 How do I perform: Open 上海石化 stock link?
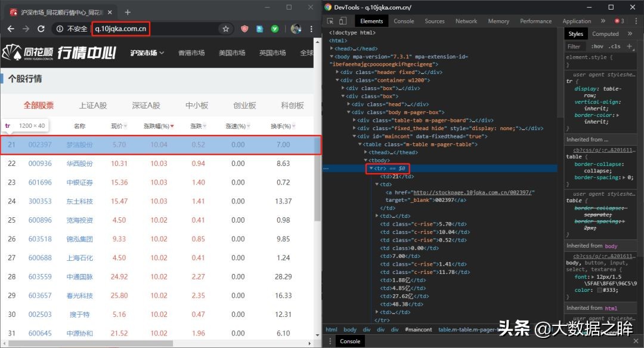coord(80,258)
